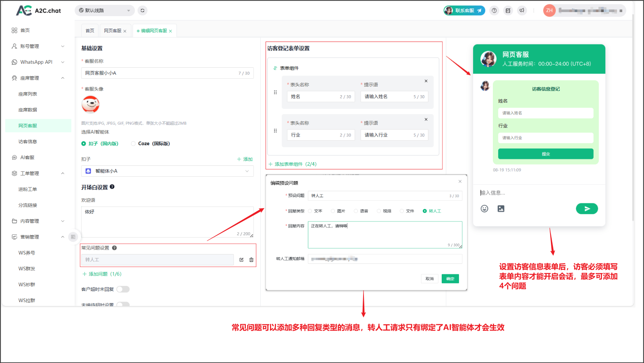Click the image upload icon in chat

(x=501, y=209)
